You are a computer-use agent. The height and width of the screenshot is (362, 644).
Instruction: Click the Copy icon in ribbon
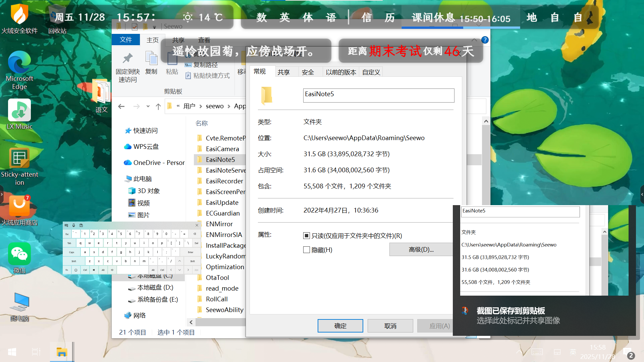pyautogui.click(x=151, y=59)
